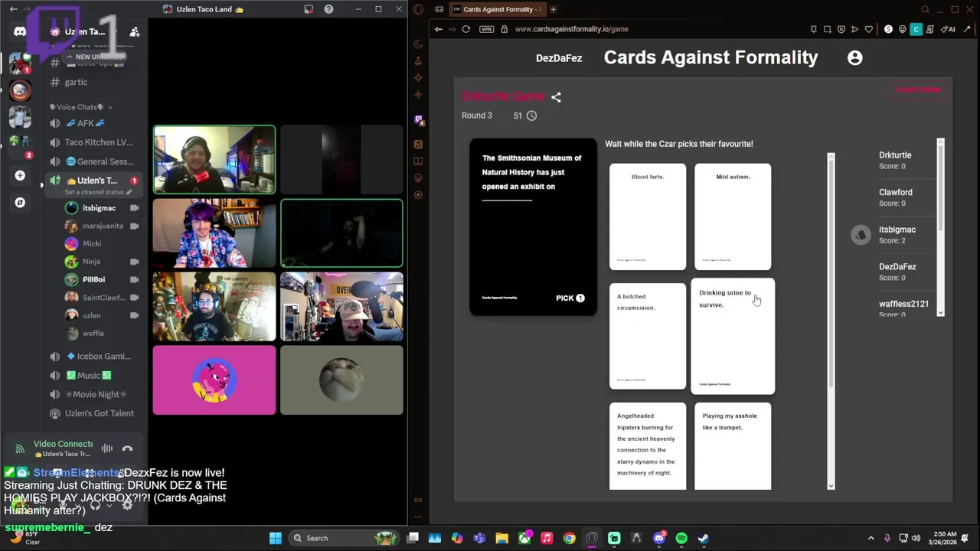Open account profile icon in game header
Image resolution: width=980 pixels, height=551 pixels.
pos(854,57)
